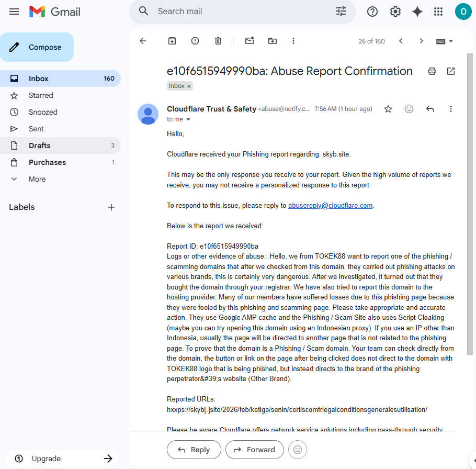Add emoji reaction beside the Forward button
The image size is (476, 469).
coord(298,450)
